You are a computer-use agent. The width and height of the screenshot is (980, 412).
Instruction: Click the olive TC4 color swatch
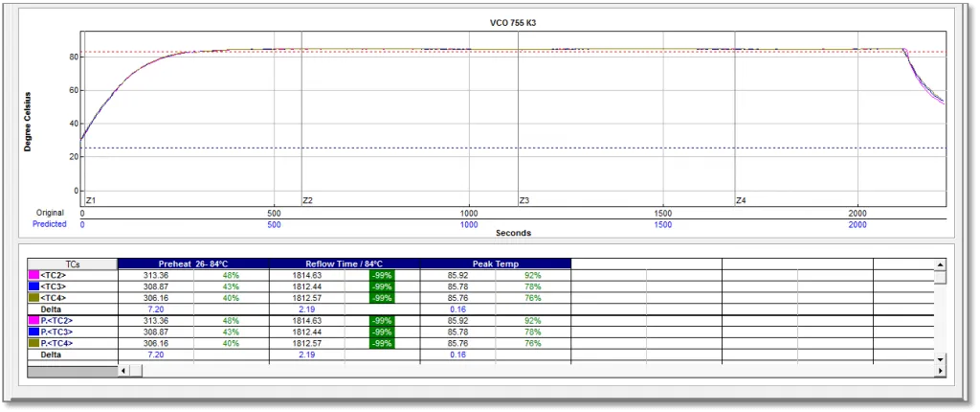tap(33, 298)
